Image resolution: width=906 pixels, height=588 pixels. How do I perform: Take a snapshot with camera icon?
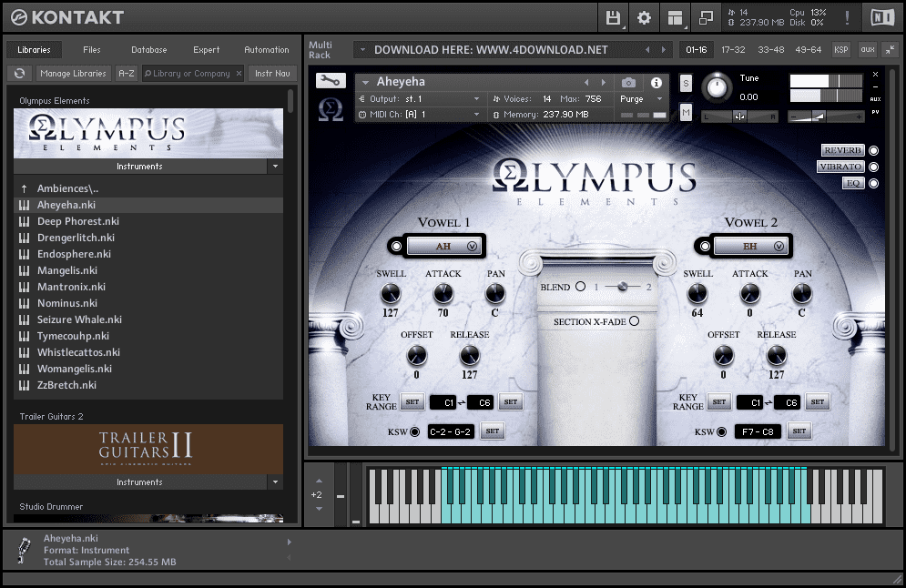[x=628, y=83]
